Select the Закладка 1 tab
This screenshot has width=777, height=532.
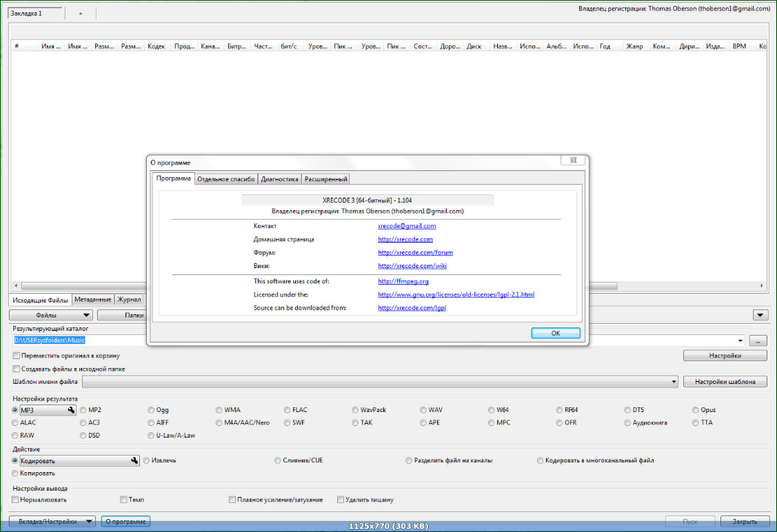[x=35, y=14]
